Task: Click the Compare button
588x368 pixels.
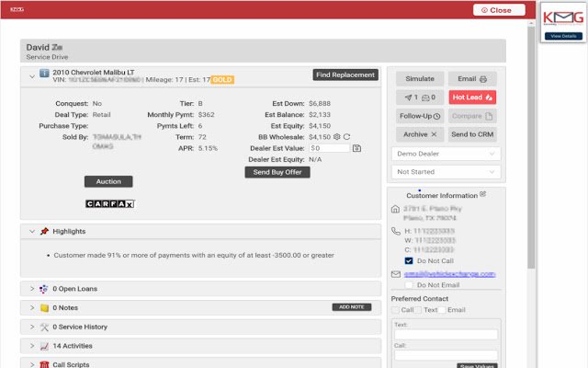Action: pos(472,116)
